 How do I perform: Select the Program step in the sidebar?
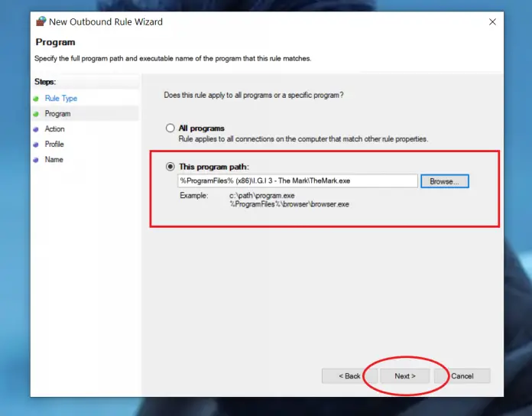[x=57, y=114]
